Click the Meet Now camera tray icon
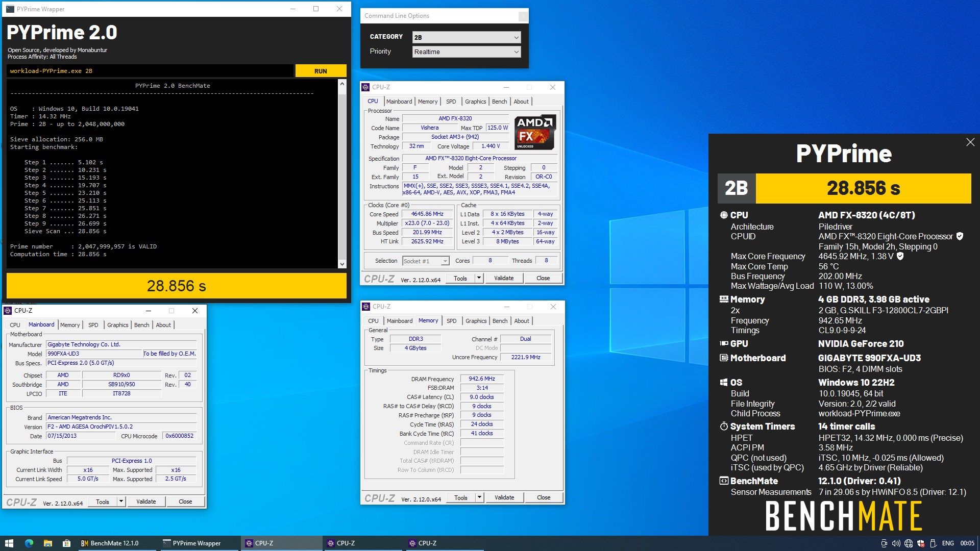Viewport: 980px width, 551px height. click(884, 543)
